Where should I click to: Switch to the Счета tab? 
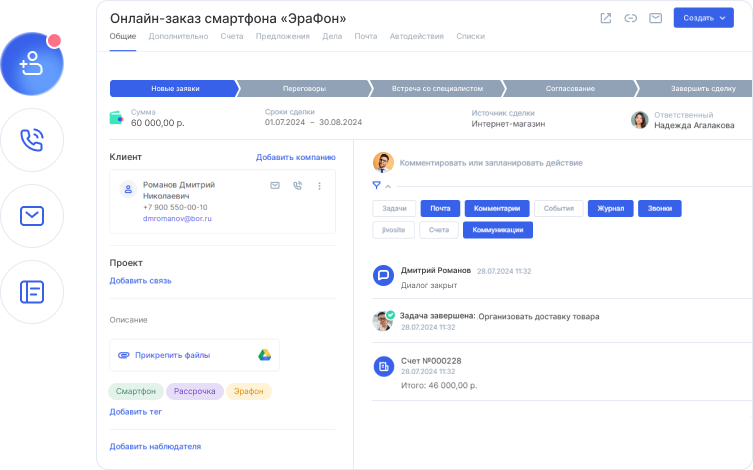(x=232, y=36)
